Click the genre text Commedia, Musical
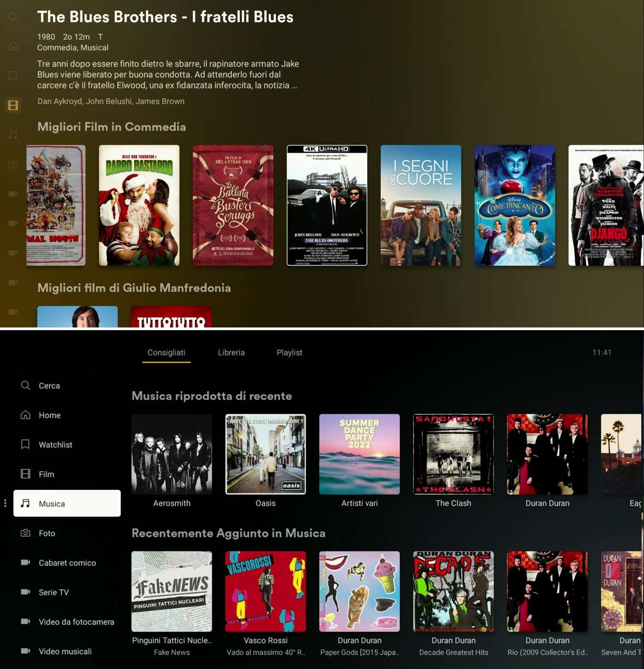The image size is (644, 669). coord(73,48)
